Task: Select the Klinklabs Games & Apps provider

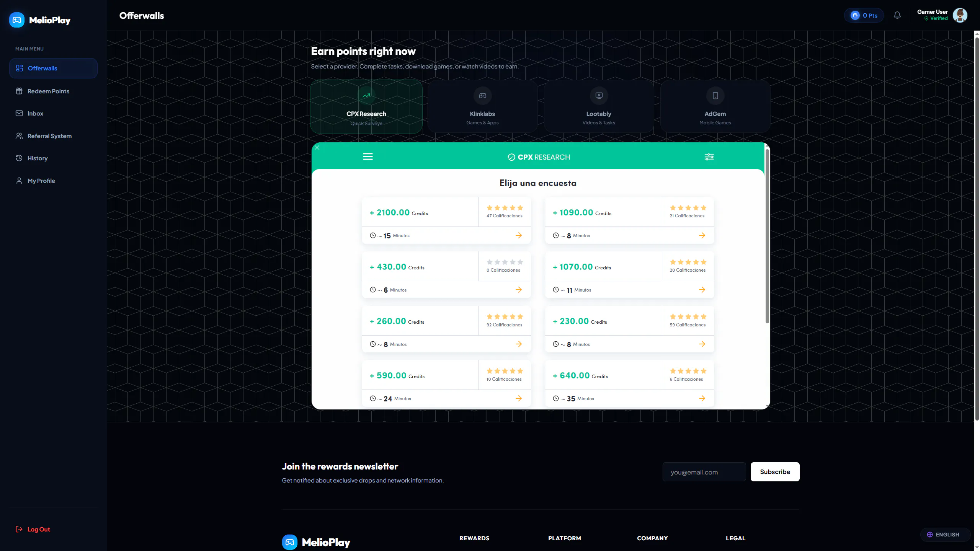Action: click(482, 106)
